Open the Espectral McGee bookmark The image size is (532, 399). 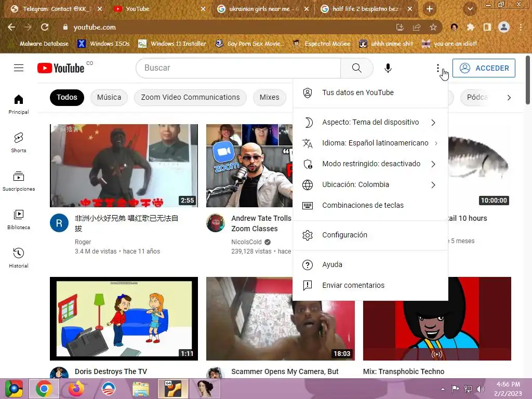[x=321, y=44]
